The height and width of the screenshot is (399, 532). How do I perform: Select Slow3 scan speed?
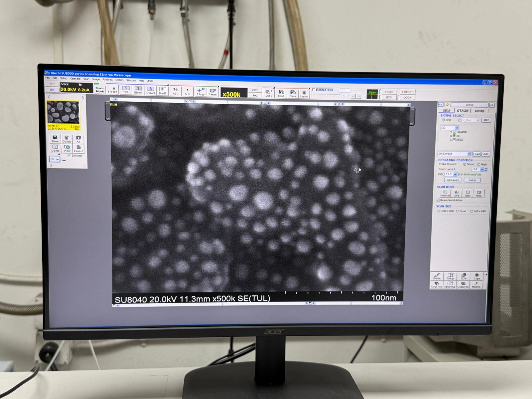pos(150,90)
